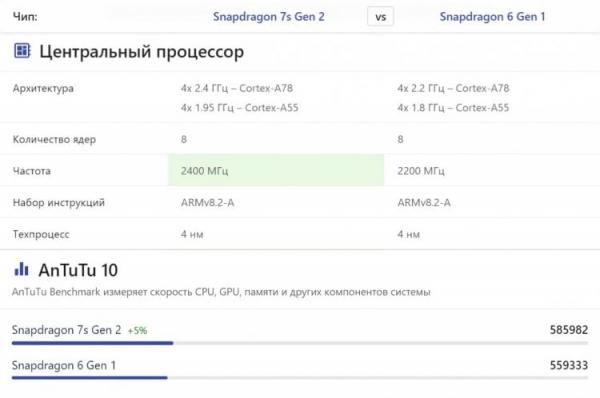The height and width of the screenshot is (398, 600).
Task: Click the +5% advantage badge
Action: click(137, 331)
